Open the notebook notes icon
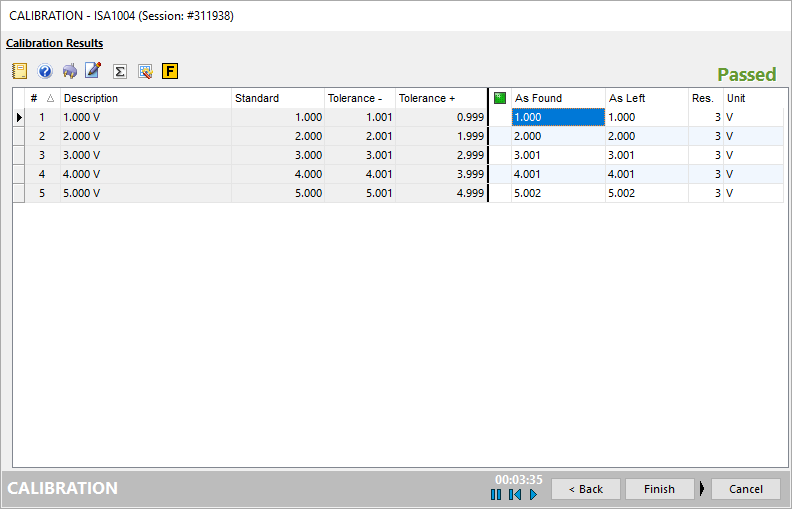Image resolution: width=792 pixels, height=509 pixels. 19,71
